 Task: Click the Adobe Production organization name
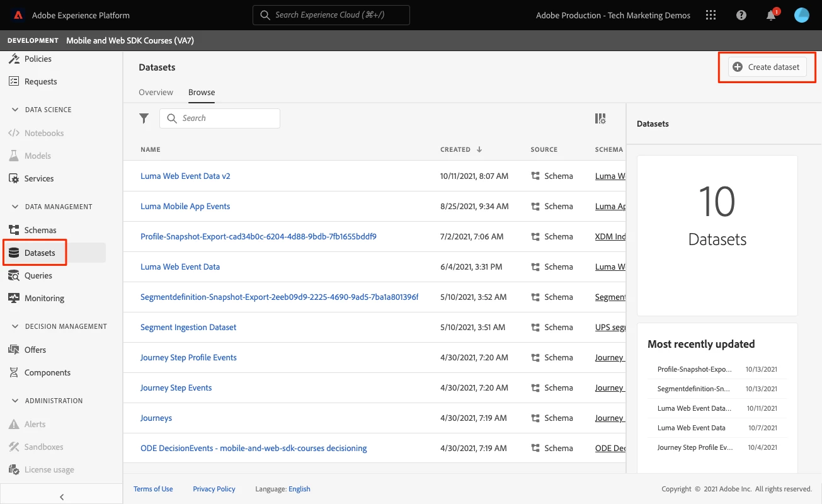613,15
